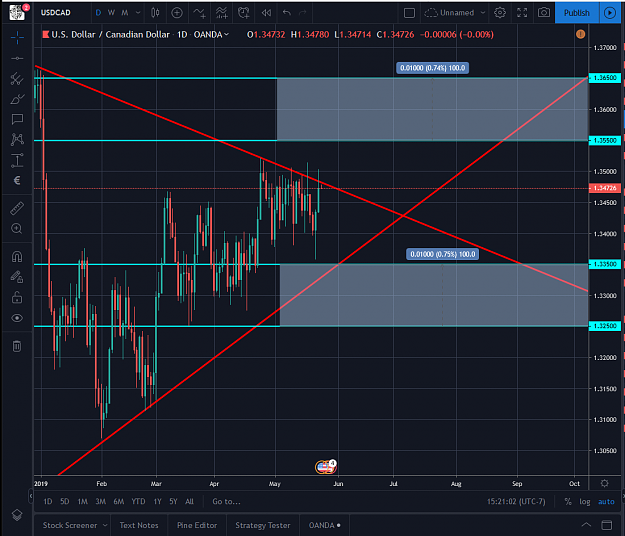
Task: Open the candlestick chart style selector
Action: [155, 13]
